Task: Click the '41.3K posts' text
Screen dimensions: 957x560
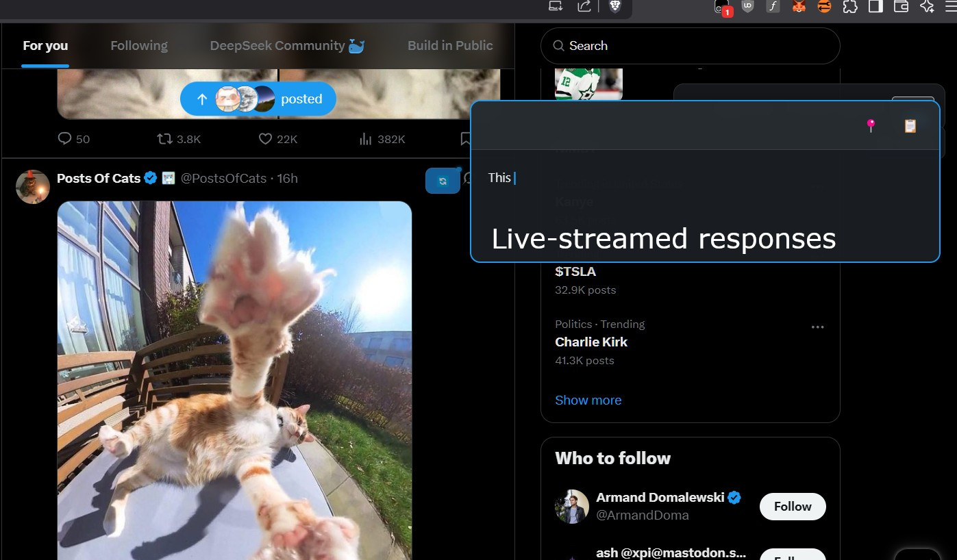Action: [x=584, y=361]
